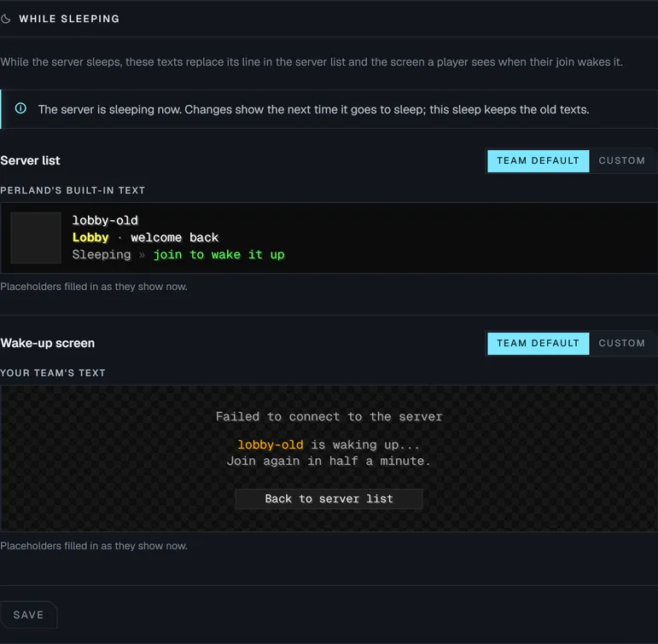Click 'Join again in half a minute.' text

pos(329,461)
